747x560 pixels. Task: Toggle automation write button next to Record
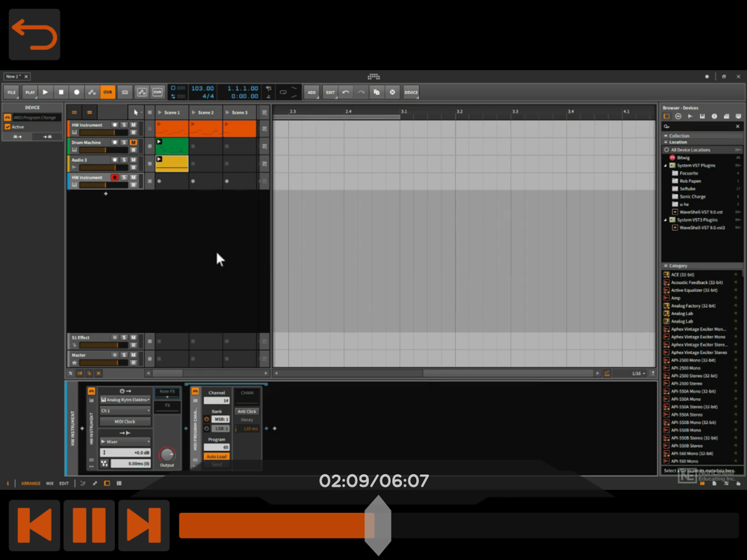pyautogui.click(x=93, y=92)
